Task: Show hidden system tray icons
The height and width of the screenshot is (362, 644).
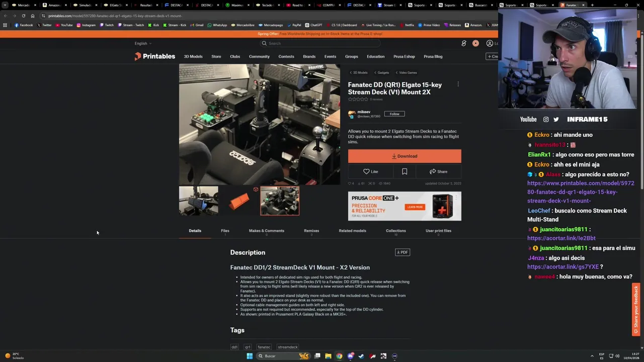Action: tap(592, 356)
